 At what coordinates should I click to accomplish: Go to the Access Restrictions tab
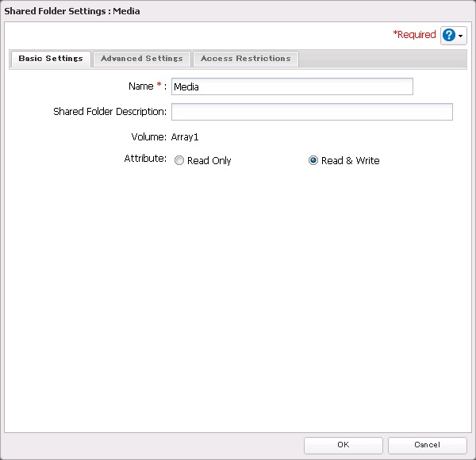[246, 59]
